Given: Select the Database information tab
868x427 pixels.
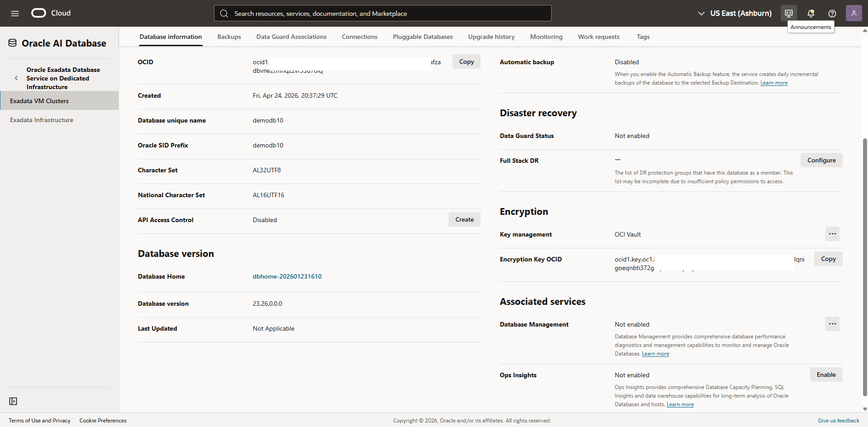Looking at the screenshot, I should [x=171, y=37].
